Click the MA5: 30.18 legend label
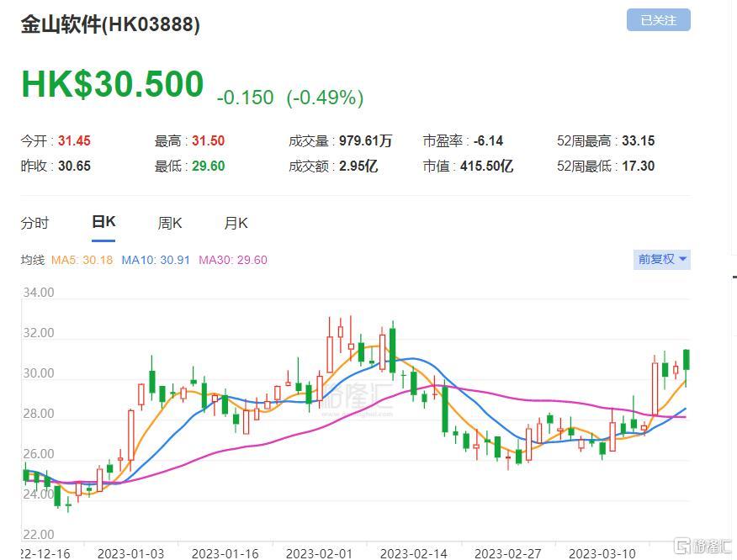The width and height of the screenshot is (737, 560). pyautogui.click(x=82, y=260)
